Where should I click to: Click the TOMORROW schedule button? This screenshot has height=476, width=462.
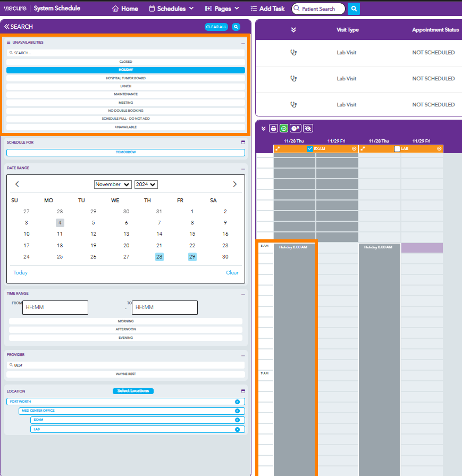pos(125,153)
